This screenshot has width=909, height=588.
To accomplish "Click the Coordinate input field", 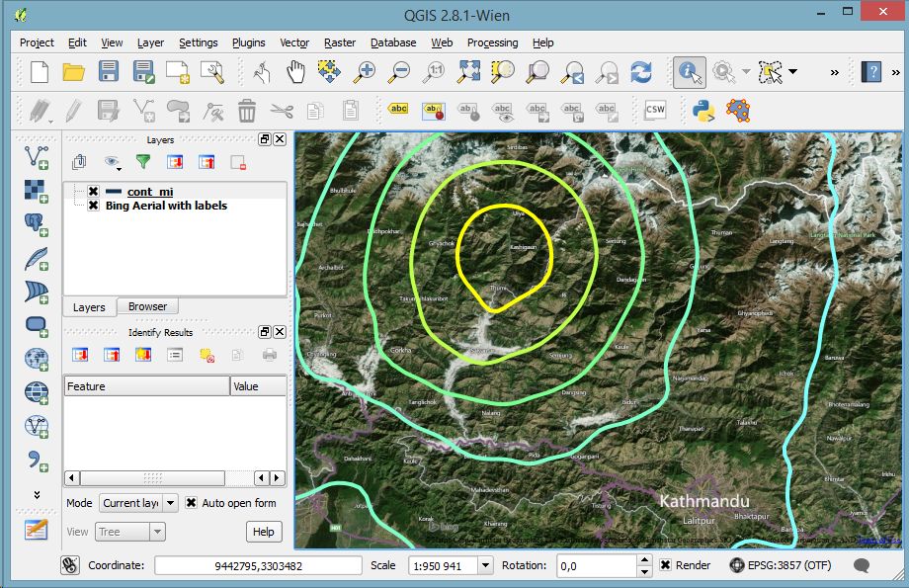I will [x=258, y=565].
